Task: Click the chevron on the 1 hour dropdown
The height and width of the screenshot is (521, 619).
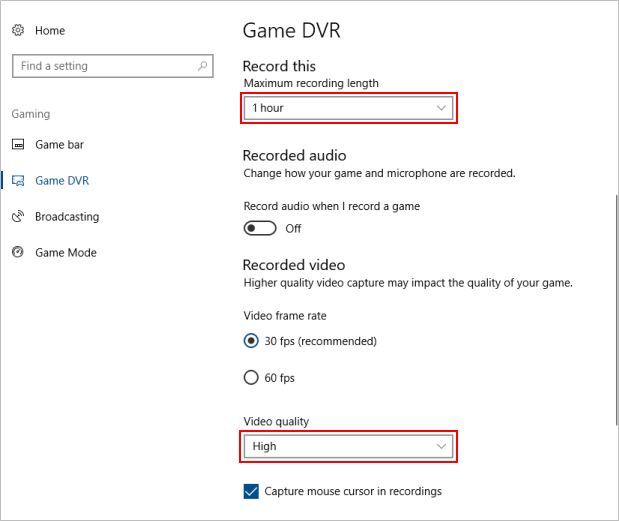Action: click(x=442, y=108)
